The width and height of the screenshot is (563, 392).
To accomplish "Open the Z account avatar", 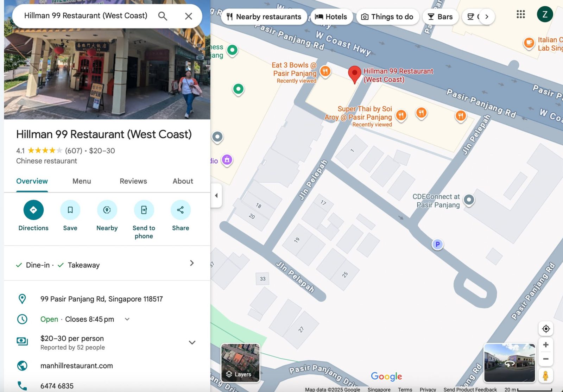I will click(x=545, y=14).
